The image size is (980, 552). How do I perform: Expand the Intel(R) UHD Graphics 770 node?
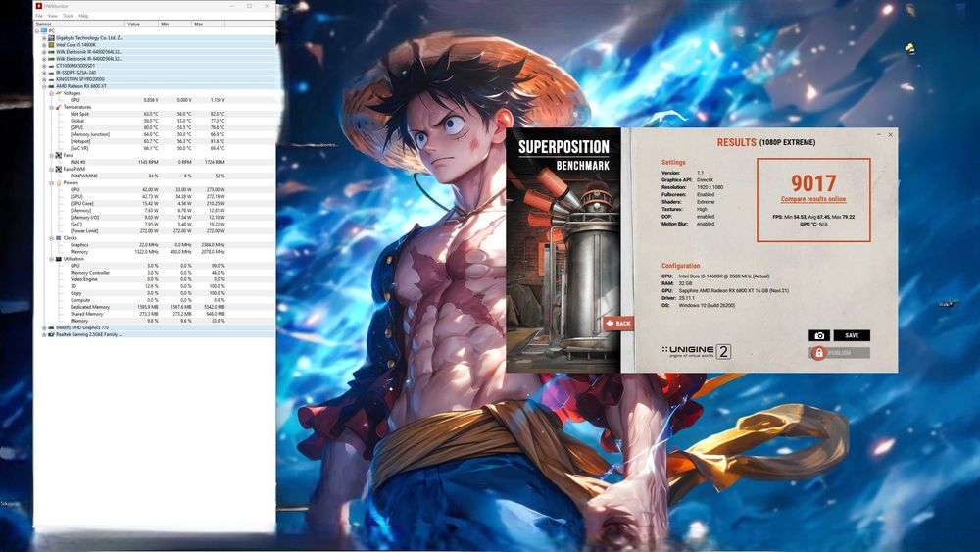[44, 327]
